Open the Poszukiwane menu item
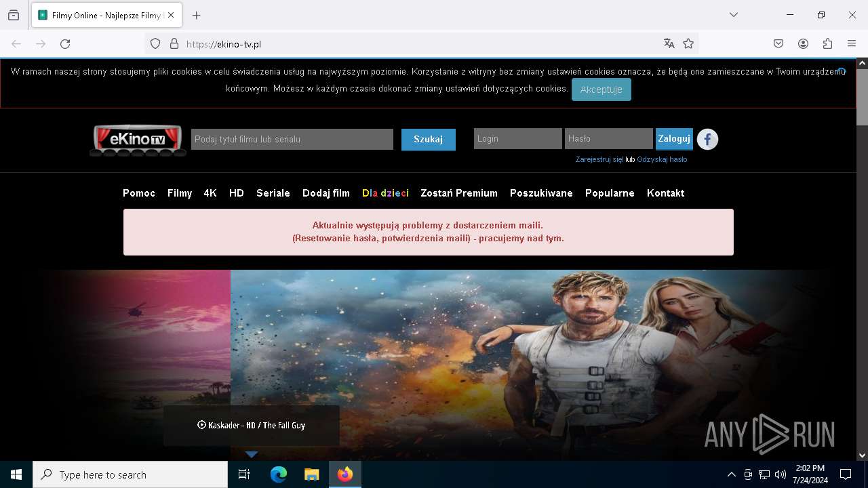Image resolution: width=868 pixels, height=488 pixels. [541, 193]
